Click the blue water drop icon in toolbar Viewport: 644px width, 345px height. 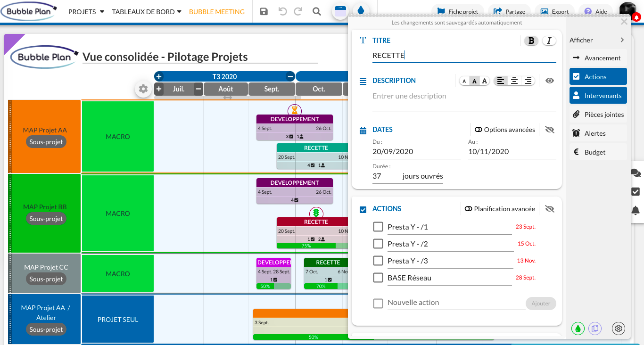pos(361,10)
